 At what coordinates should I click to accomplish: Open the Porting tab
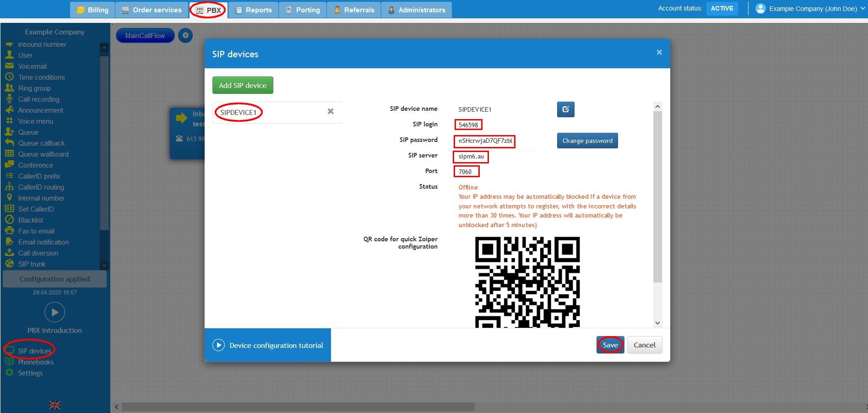pyautogui.click(x=303, y=10)
